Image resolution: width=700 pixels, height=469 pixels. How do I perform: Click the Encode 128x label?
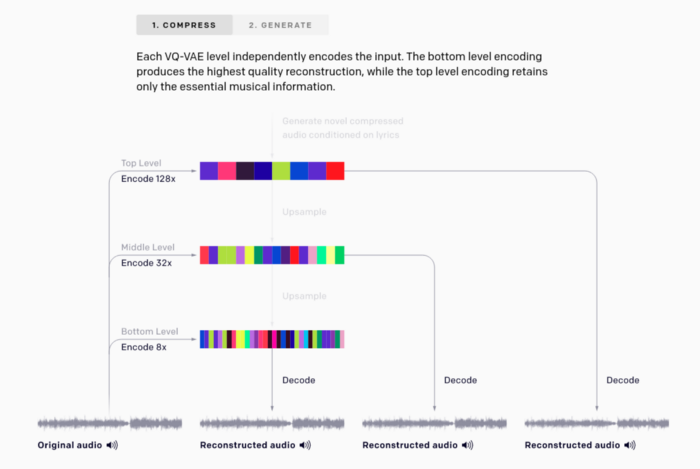148,179
